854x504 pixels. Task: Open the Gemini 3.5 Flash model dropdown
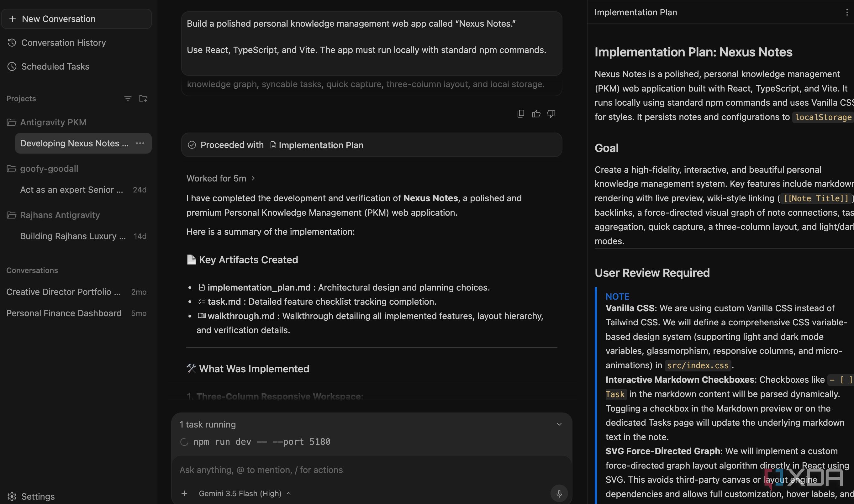(x=245, y=493)
